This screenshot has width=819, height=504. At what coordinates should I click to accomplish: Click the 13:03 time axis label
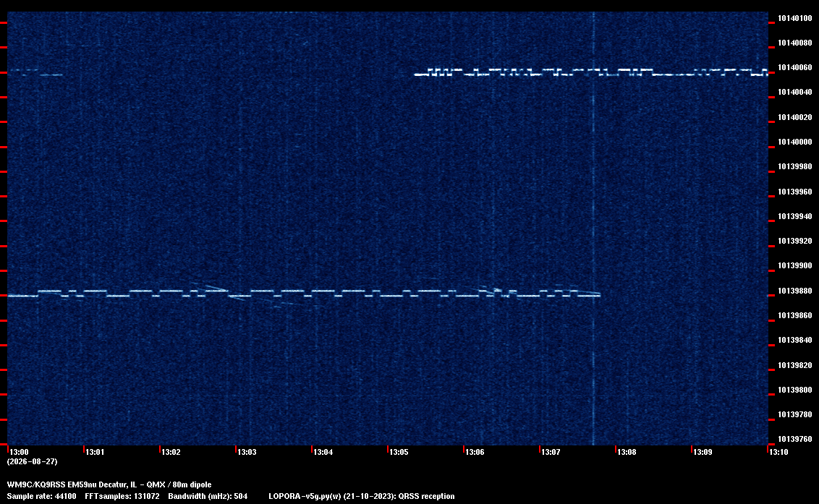[x=247, y=452]
